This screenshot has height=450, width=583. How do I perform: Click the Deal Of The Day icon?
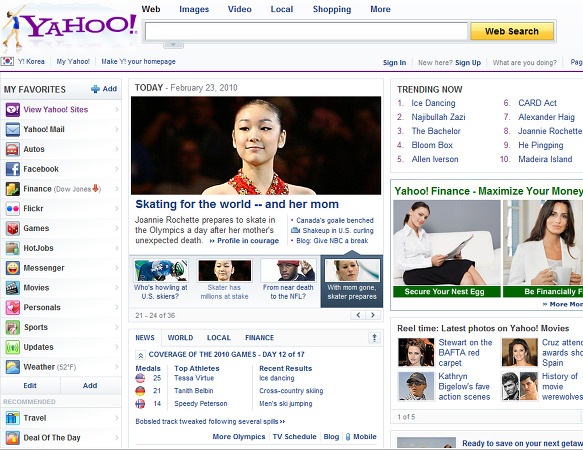click(x=13, y=438)
